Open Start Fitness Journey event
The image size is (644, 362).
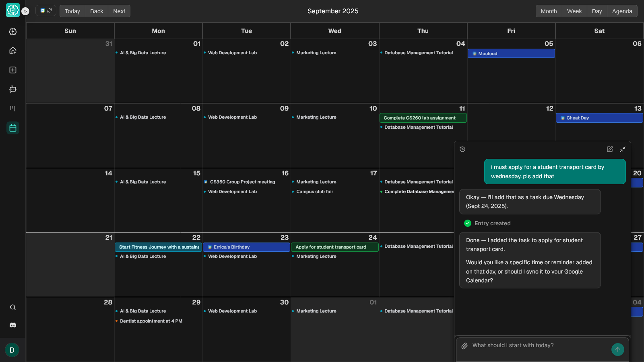pos(158,247)
